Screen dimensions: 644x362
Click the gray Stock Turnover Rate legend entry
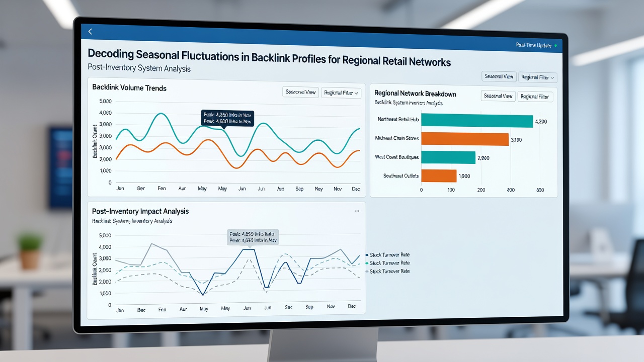click(x=388, y=271)
